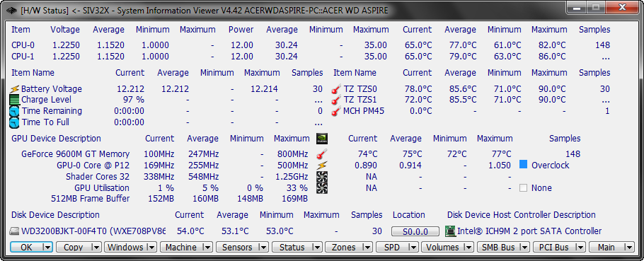Click the Charge Level green bars icon
This screenshot has height=261, width=644.
(14, 100)
